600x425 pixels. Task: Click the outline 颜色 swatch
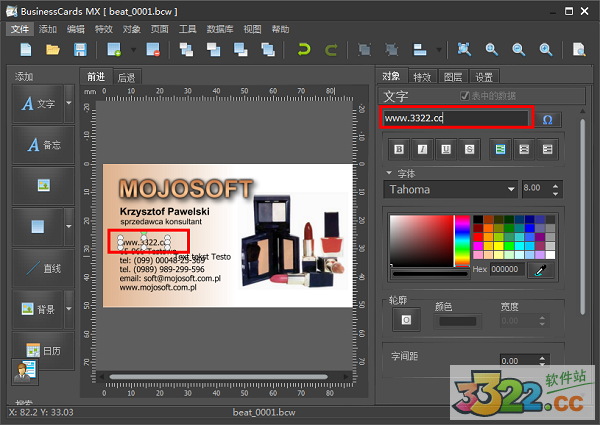point(457,321)
